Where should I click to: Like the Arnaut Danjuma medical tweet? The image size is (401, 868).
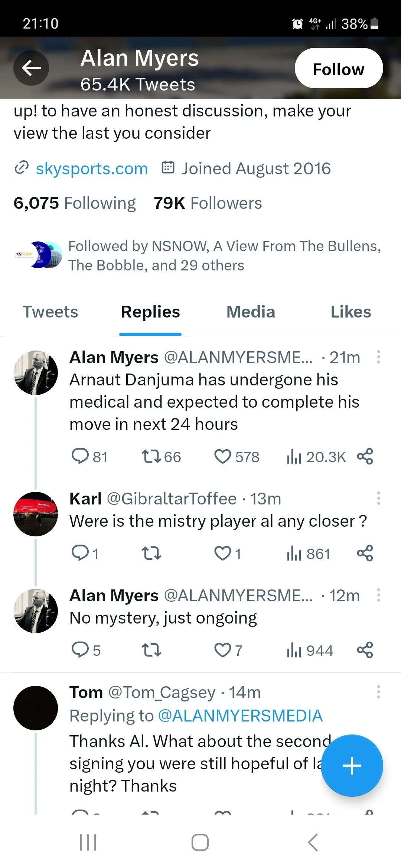click(223, 457)
